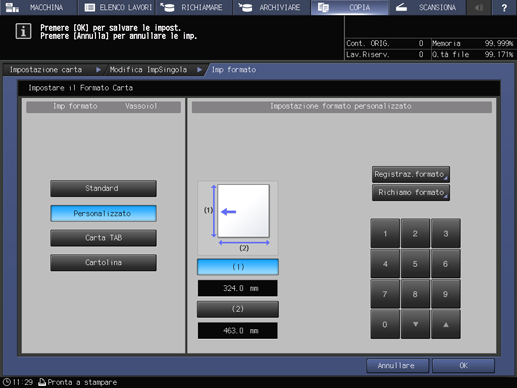The image size is (517, 388).
Task: Decrease value with down arrow key
Action: coord(415,324)
